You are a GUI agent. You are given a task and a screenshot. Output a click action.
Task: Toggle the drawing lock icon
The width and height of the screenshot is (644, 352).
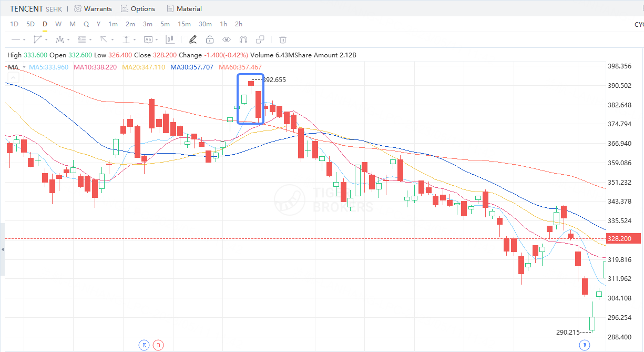tap(210, 39)
